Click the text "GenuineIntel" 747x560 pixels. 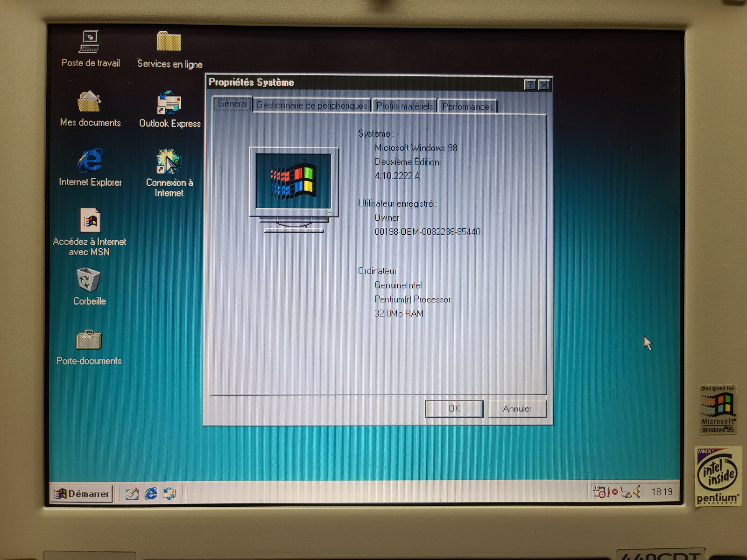pyautogui.click(x=398, y=285)
